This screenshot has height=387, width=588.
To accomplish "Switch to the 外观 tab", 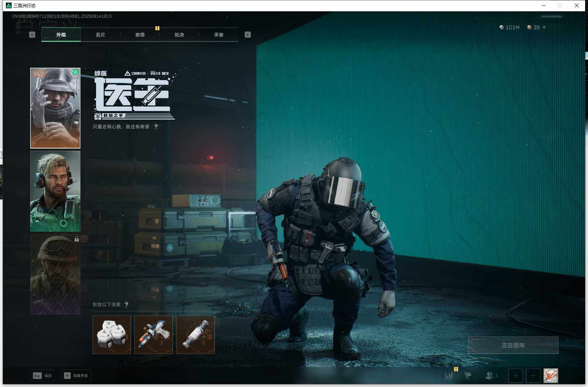I will point(61,35).
